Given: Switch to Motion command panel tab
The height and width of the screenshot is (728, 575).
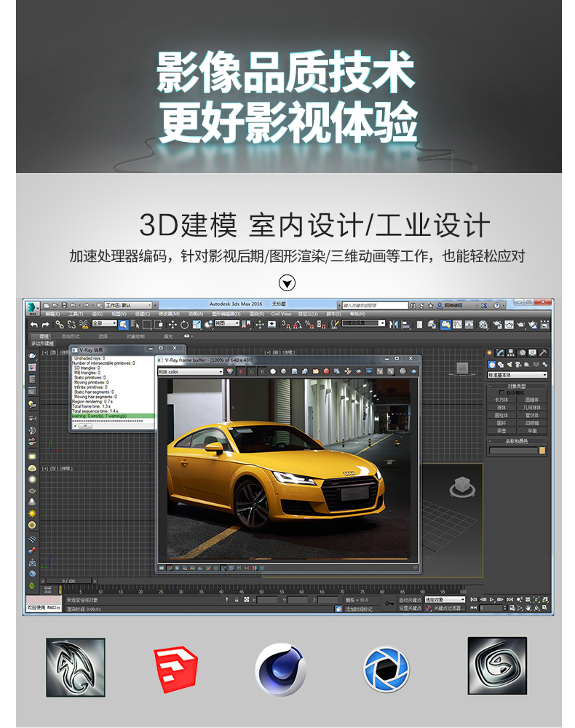Looking at the screenshot, I should click(x=522, y=353).
